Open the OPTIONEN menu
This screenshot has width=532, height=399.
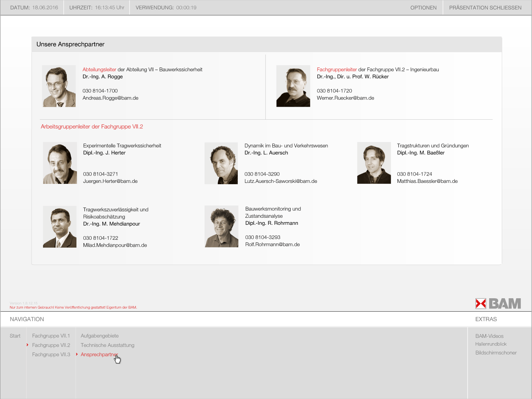tap(423, 8)
